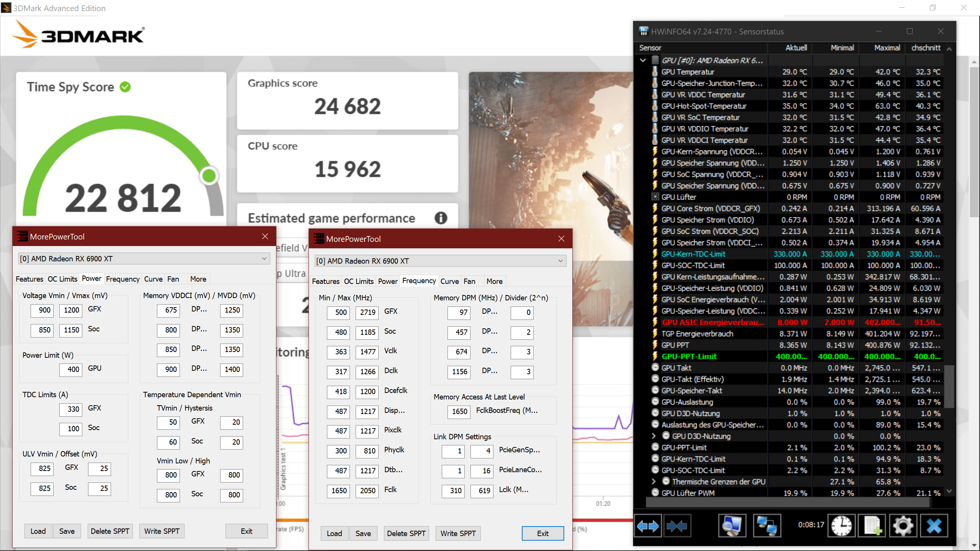
Task: Open More tab in right MorePowerTool
Action: (x=495, y=281)
